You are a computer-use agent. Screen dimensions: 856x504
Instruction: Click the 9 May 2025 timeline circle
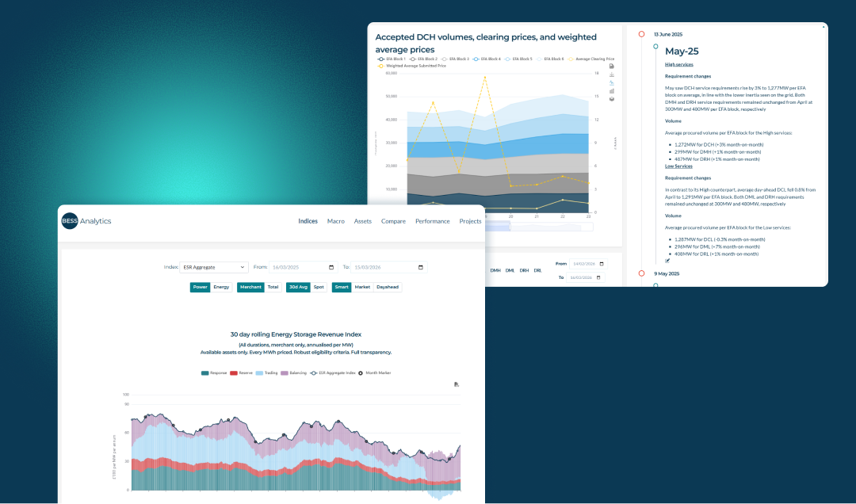point(641,273)
